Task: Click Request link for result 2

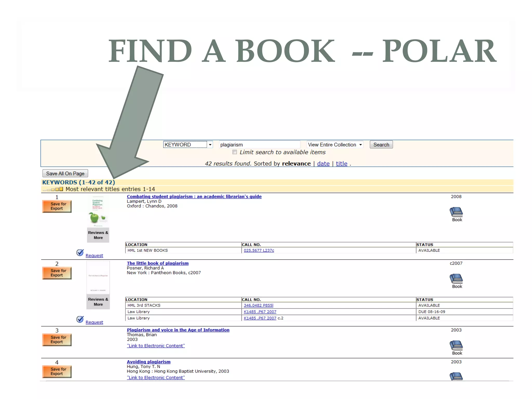Action: [94, 322]
